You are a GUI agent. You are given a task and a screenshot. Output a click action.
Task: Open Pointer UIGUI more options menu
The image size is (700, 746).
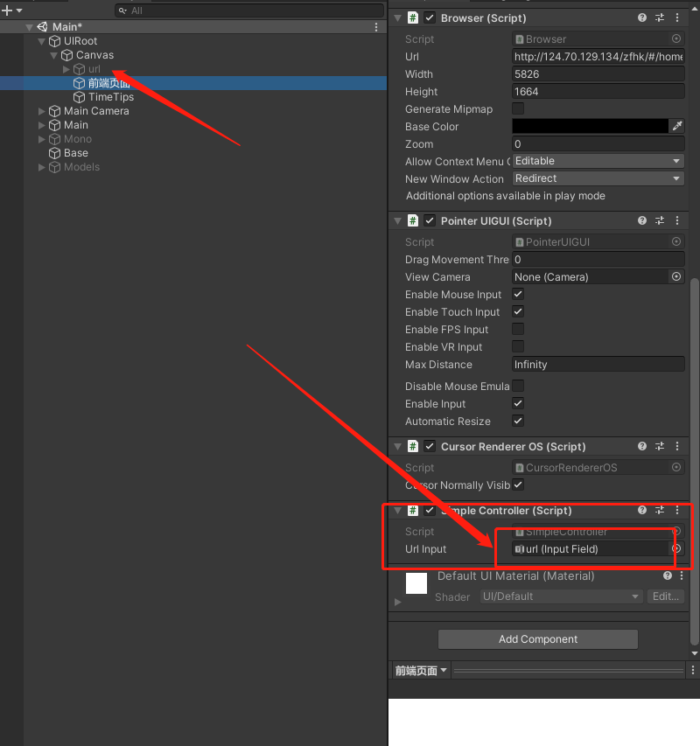(676, 220)
